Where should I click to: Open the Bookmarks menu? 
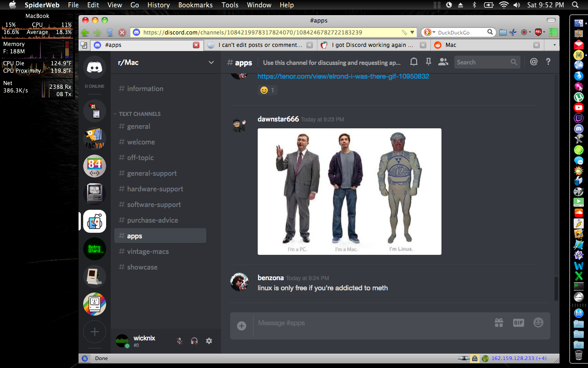tap(195, 5)
